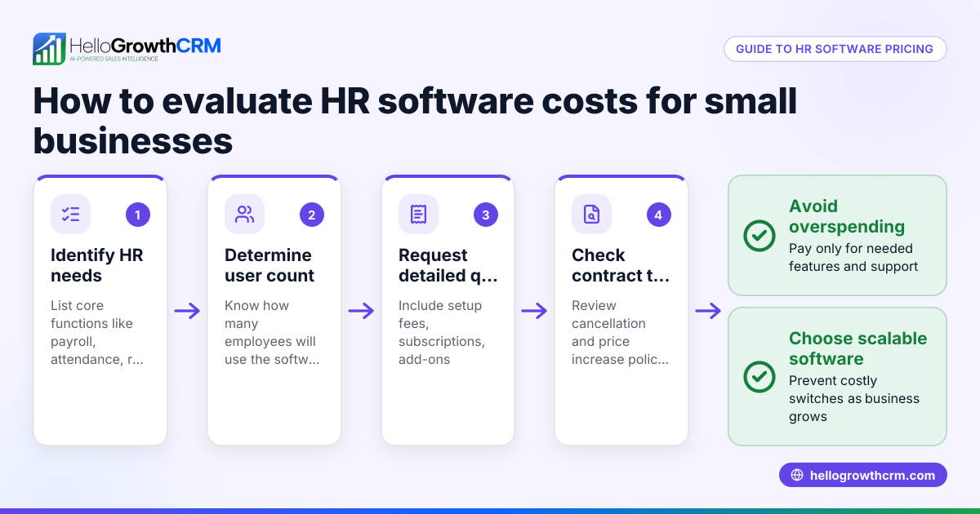980x514 pixels.
Task: Click the 'Request detailed q…' title
Action: (448, 265)
